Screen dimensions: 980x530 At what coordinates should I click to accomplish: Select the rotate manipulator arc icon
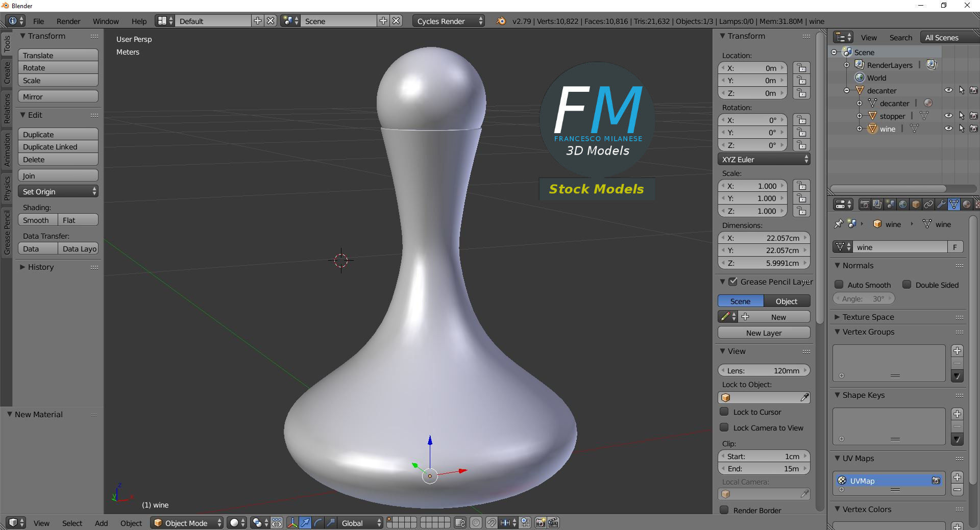(x=318, y=523)
